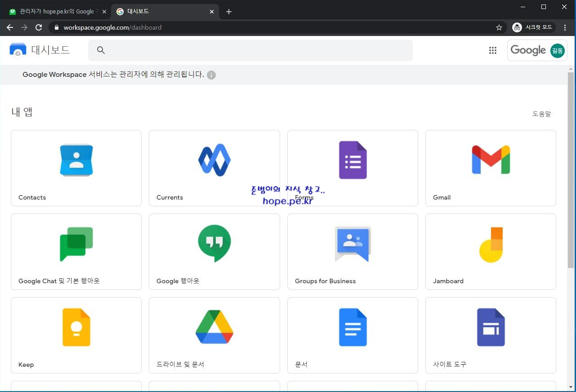
Task: Open the Contacts app icon
Action: (x=76, y=160)
